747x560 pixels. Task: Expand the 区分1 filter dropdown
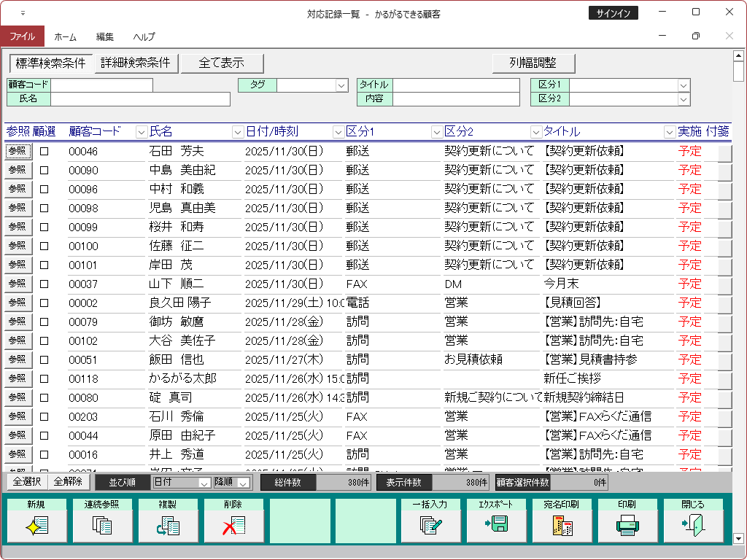(684, 85)
